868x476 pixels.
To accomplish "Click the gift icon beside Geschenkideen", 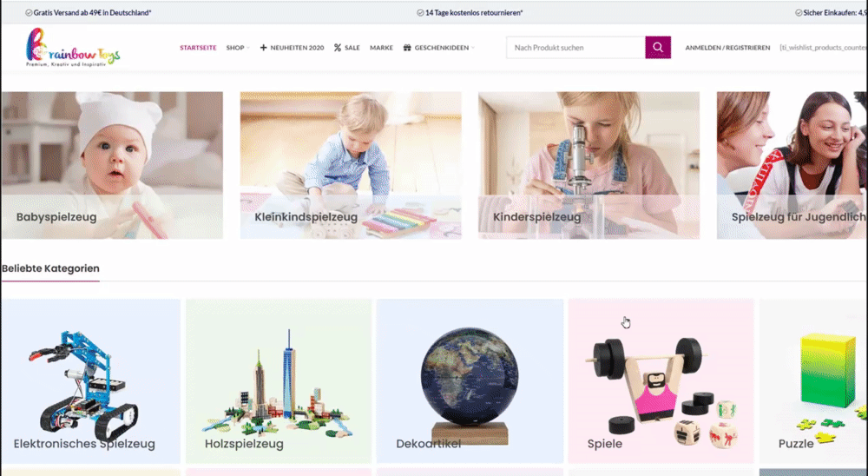I will (x=407, y=48).
